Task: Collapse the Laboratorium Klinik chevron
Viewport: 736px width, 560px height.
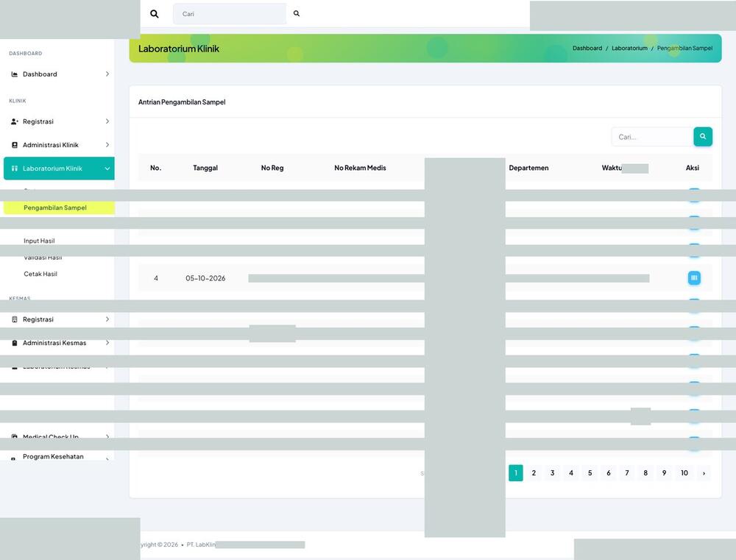Action: [107, 169]
